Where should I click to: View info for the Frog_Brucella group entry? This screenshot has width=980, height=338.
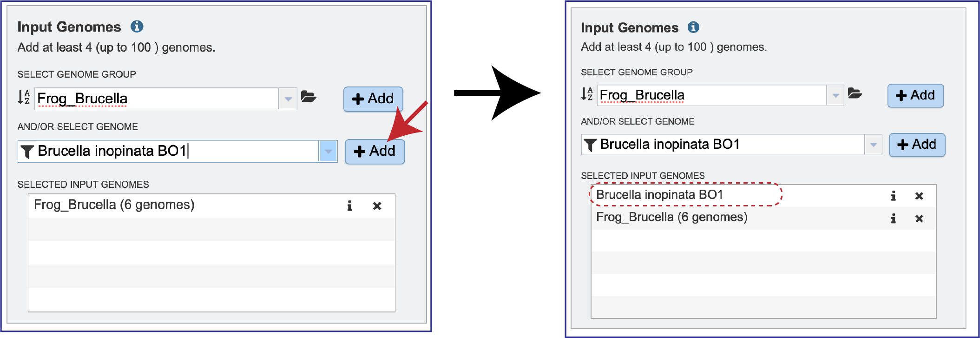pos(349,205)
